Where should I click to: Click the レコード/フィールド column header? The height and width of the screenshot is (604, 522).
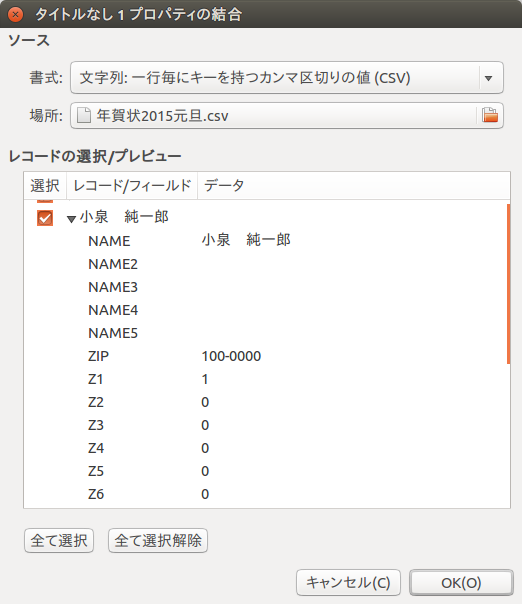[x=132, y=186]
